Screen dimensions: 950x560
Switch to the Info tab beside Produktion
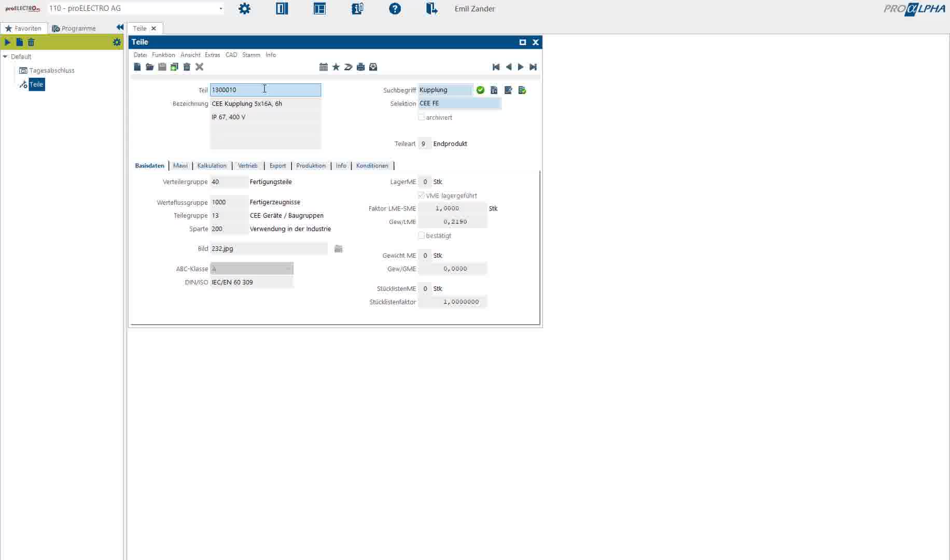point(341,166)
